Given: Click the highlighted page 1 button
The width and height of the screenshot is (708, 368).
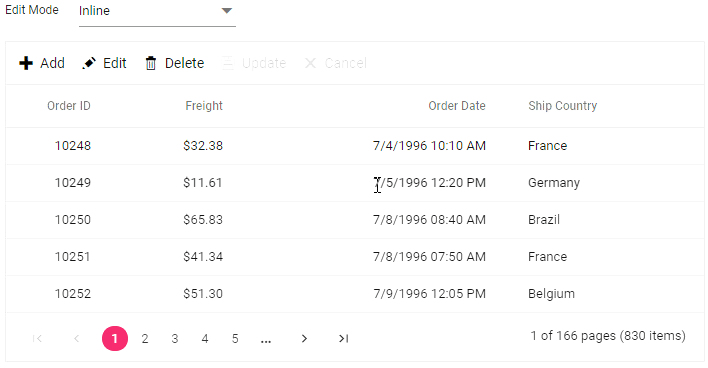Looking at the screenshot, I should (115, 339).
